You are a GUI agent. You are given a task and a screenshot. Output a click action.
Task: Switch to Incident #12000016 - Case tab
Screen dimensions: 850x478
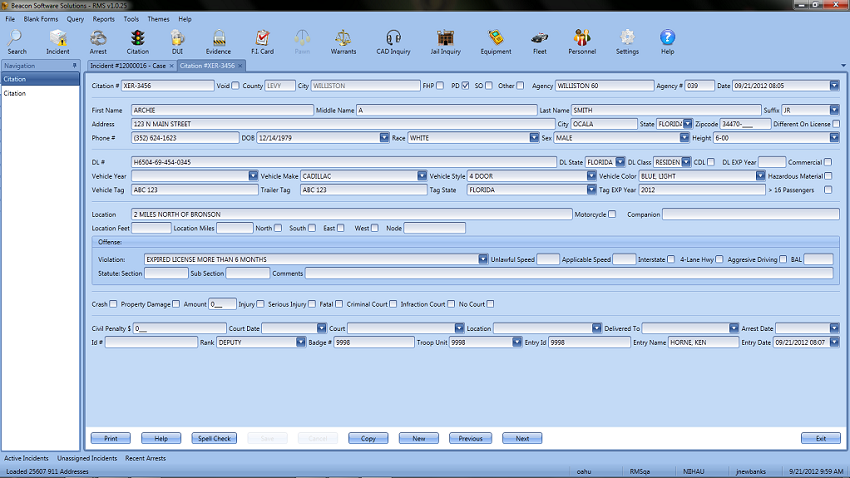(129, 65)
